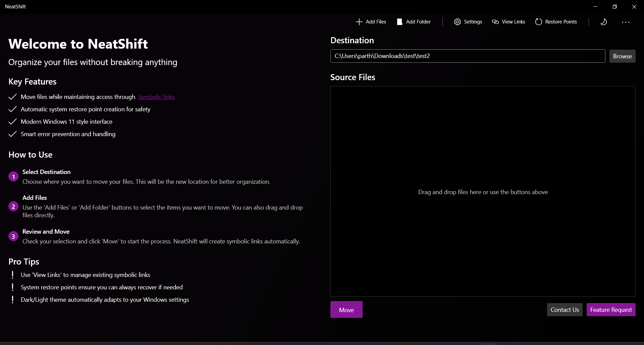Click the 'How to Use' heading
The width and height of the screenshot is (644, 345).
coord(30,155)
